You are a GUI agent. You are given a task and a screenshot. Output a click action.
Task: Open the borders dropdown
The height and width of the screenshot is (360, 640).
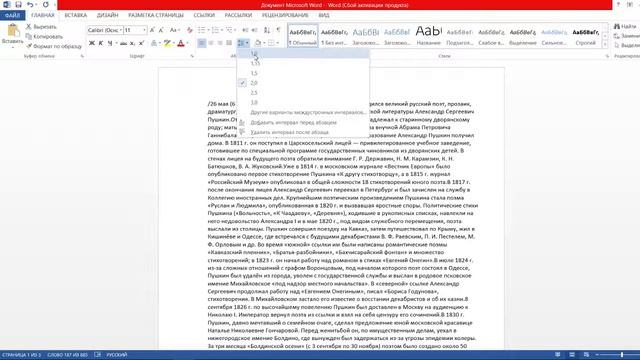[x=278, y=43]
